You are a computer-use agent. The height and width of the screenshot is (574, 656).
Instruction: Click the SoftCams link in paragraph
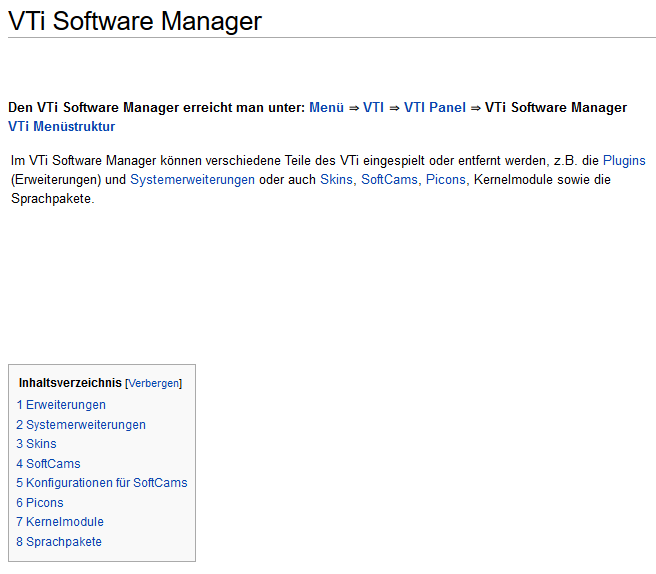[x=389, y=179]
